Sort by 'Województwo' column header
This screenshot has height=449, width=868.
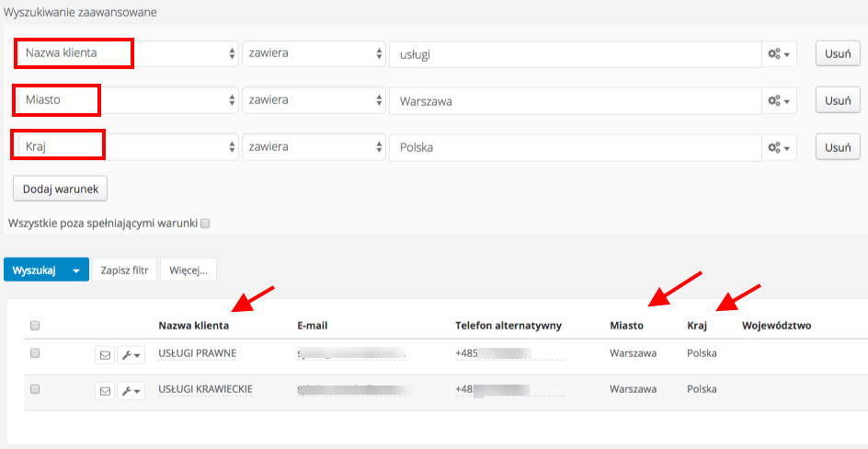click(777, 326)
